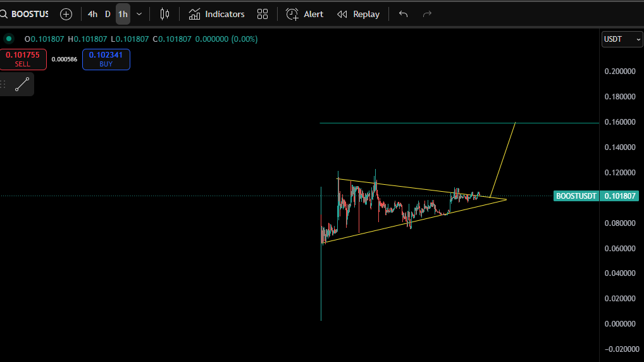Click the 0.080000 price axis label
This screenshot has width=644, height=362.
point(620,223)
